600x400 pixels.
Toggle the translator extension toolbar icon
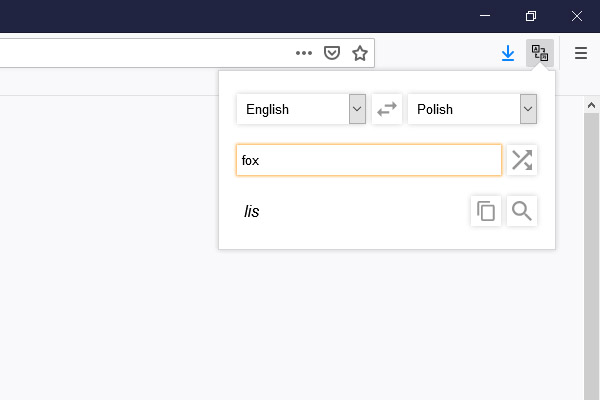(540, 53)
